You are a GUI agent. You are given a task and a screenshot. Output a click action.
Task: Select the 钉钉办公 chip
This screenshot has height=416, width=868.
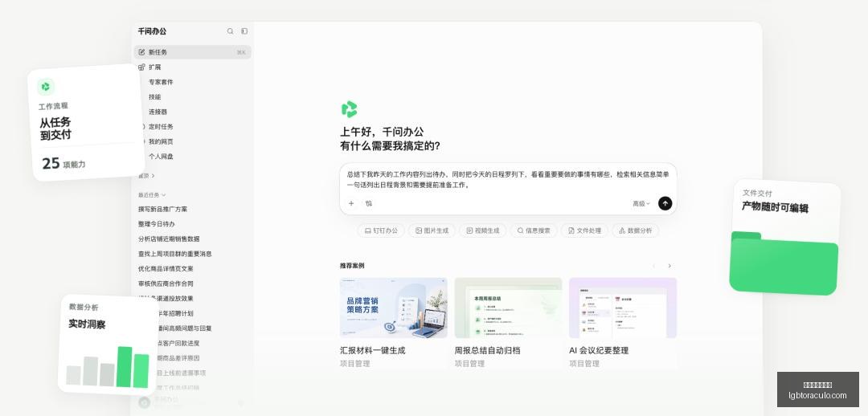pyautogui.click(x=381, y=230)
